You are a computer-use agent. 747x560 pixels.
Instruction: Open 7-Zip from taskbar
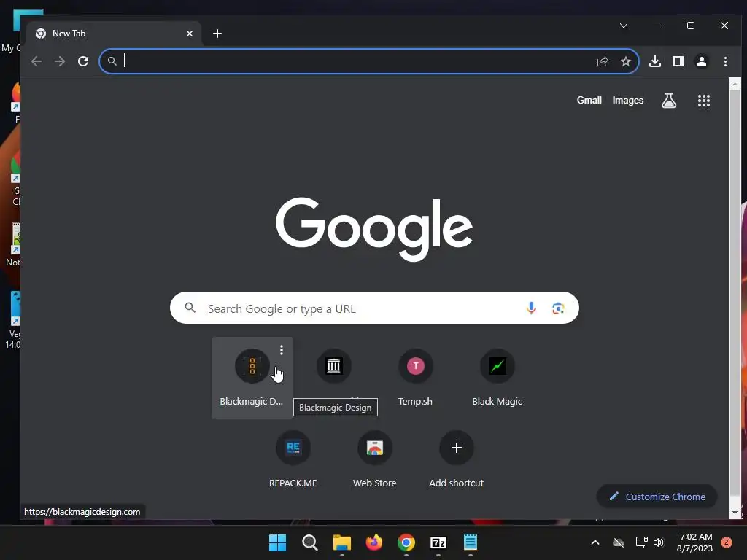point(438,542)
